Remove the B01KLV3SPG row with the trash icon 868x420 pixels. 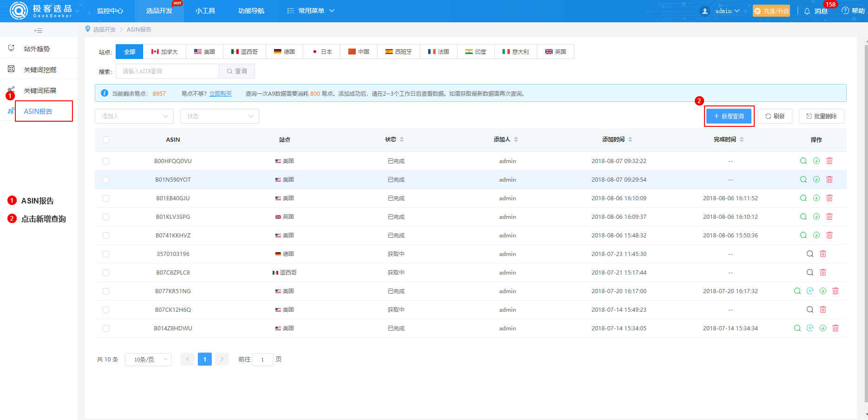(829, 217)
